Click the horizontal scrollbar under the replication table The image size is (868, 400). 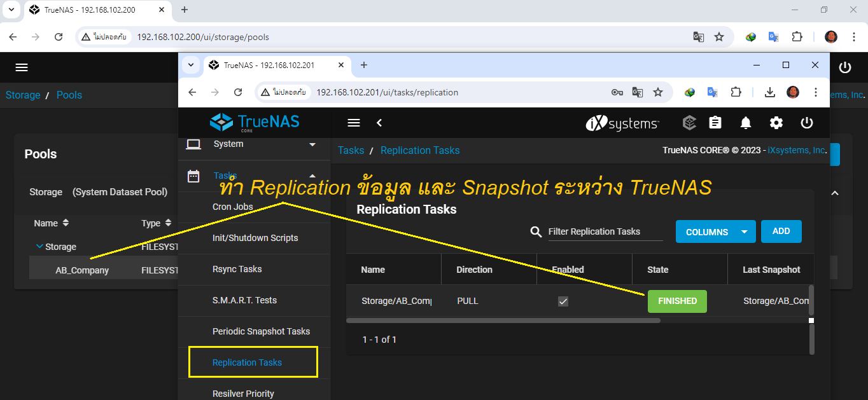(503, 321)
